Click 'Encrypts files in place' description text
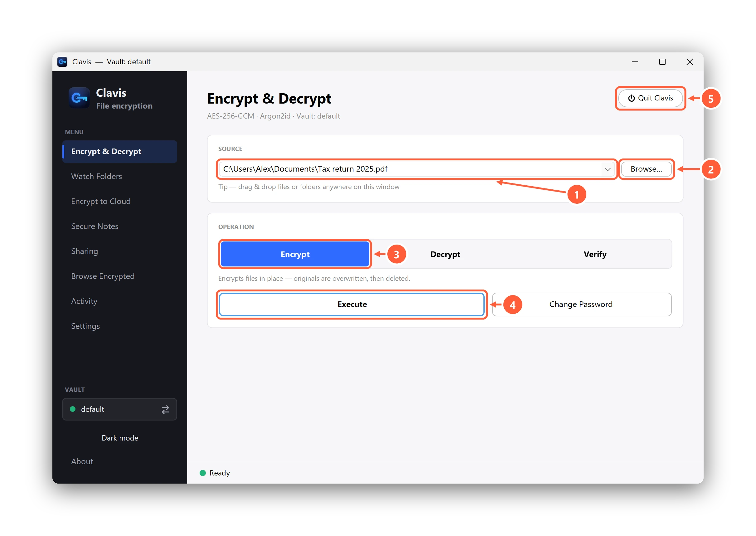This screenshot has height=536, width=756. click(314, 278)
